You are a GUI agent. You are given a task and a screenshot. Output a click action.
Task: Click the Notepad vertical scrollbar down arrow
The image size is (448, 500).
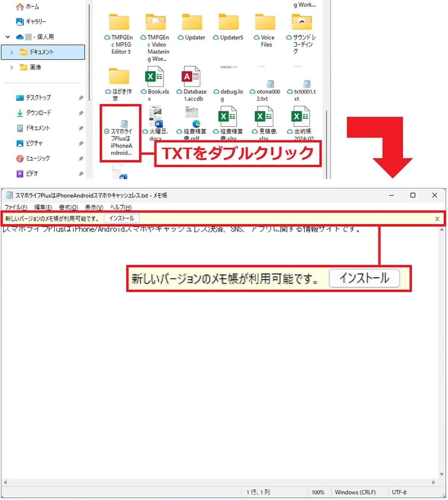[442, 474]
